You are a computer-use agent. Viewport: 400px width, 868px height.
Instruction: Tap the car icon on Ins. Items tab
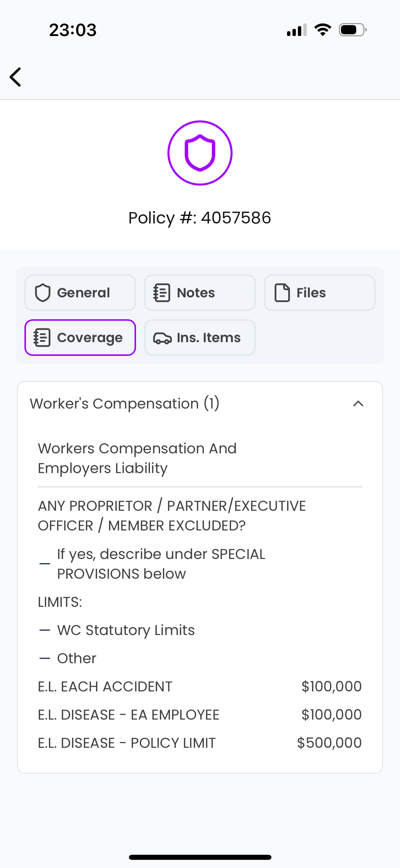(162, 338)
